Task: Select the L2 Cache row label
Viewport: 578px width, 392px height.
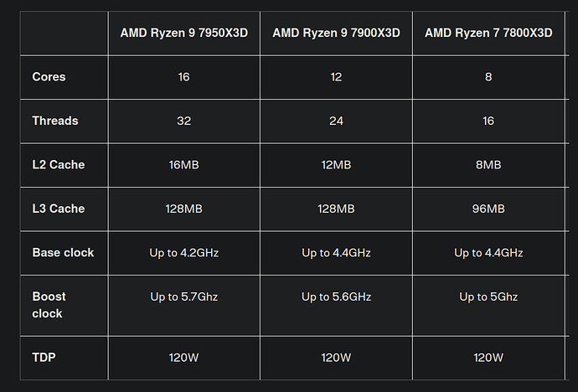Action: (59, 165)
